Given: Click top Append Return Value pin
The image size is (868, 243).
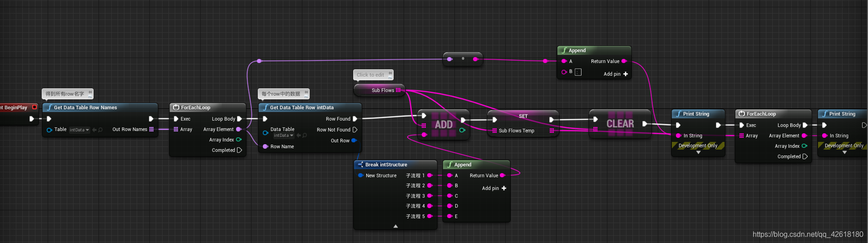Looking at the screenshot, I should (x=624, y=61).
